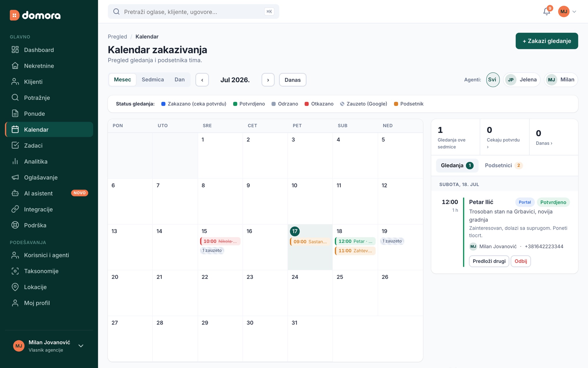The width and height of the screenshot is (588, 368).
Task: Expand Milan Jovanović sidebar account menu
Action: [81, 346]
